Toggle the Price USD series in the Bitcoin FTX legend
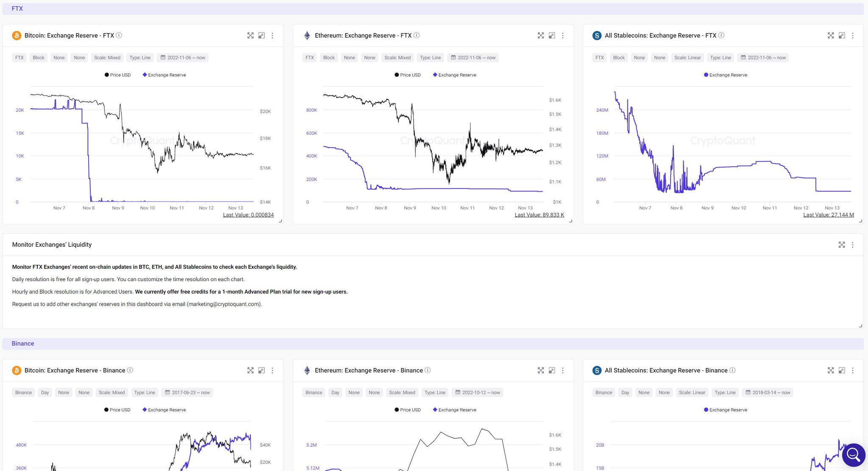The width and height of the screenshot is (868, 471). point(118,75)
